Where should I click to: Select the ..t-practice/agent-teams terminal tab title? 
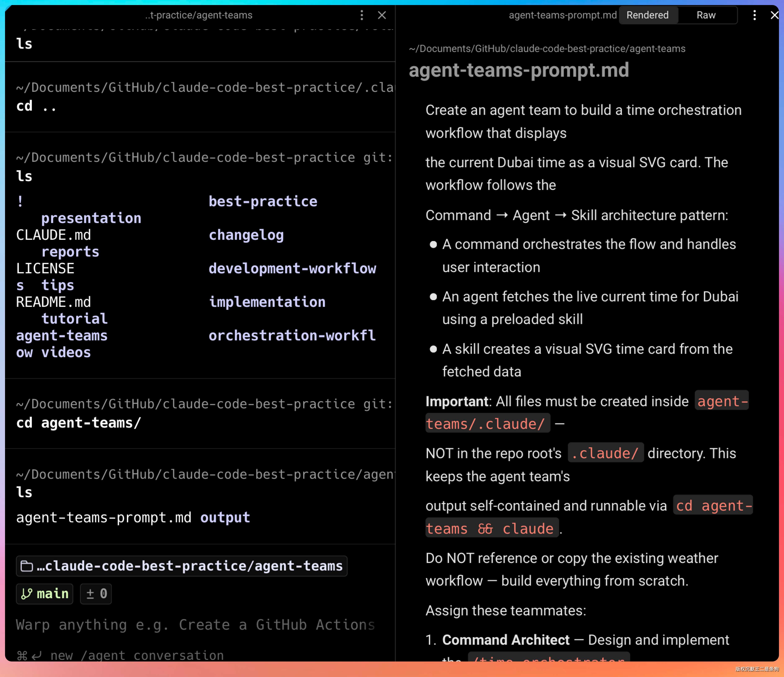click(199, 15)
